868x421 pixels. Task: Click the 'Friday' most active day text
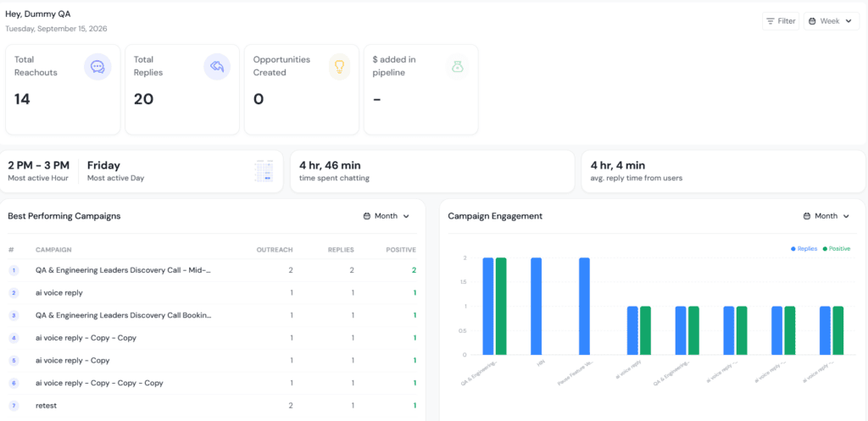tap(103, 165)
